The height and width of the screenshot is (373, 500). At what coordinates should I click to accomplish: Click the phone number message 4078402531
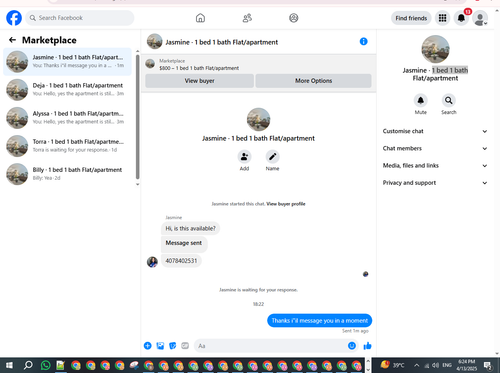click(181, 261)
